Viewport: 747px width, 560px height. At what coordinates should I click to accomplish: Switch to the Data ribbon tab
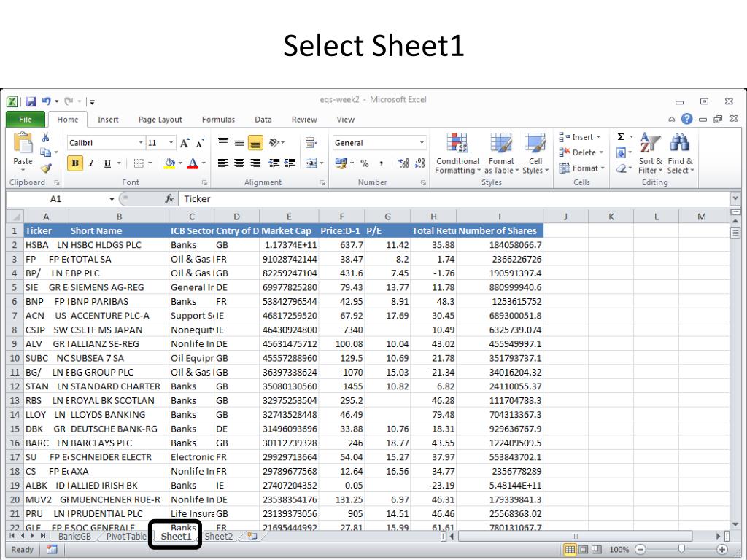(263, 120)
